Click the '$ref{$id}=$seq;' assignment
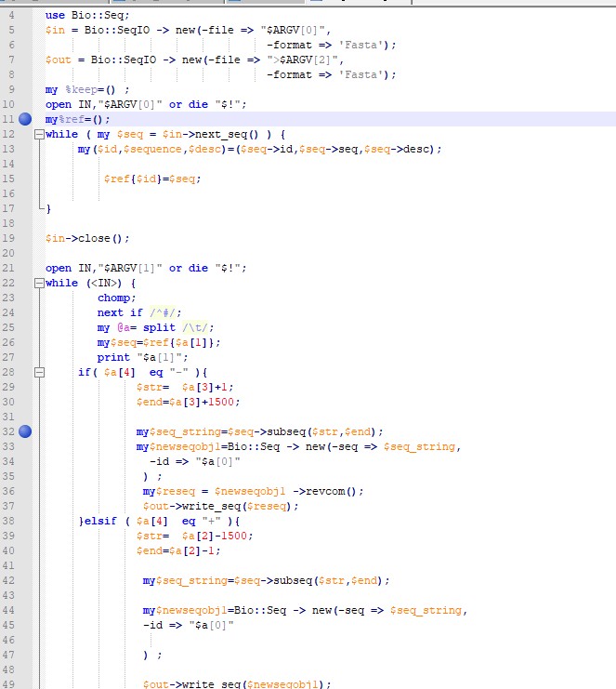616x689 pixels. (x=152, y=179)
